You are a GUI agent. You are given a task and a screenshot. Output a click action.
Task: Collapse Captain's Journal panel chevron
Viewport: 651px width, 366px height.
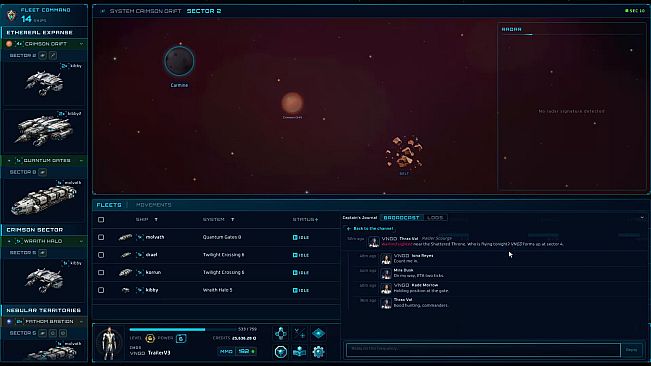tap(642, 217)
